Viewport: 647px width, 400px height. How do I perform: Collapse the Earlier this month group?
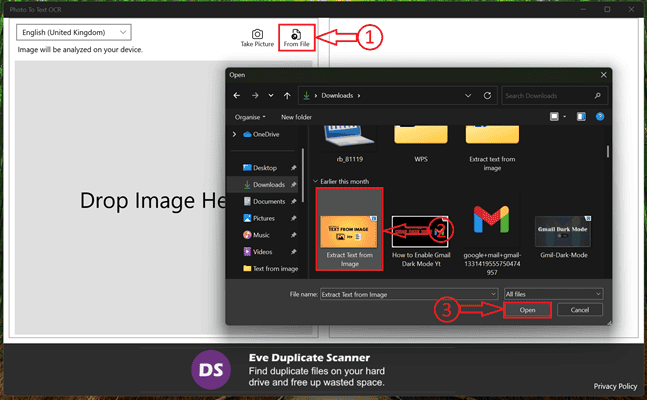[315, 181]
